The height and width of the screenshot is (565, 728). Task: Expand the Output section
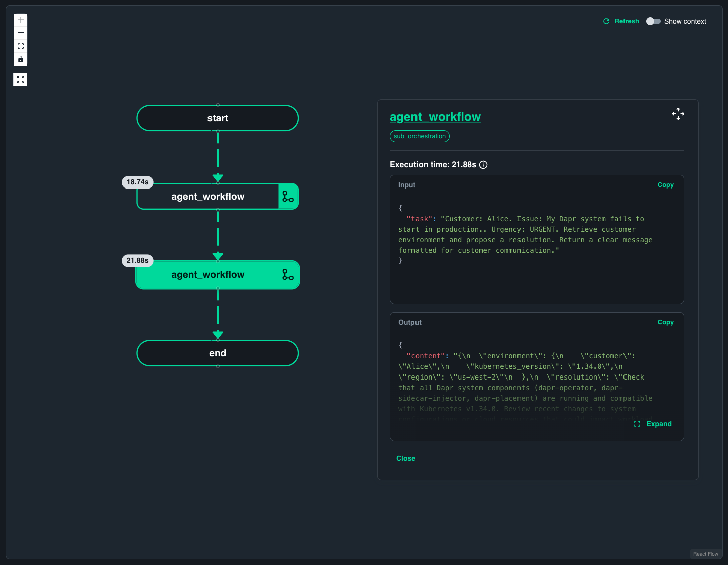tap(653, 424)
